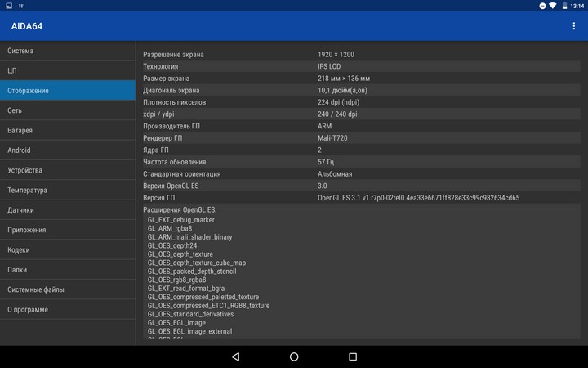This screenshot has height=368, width=588.
Task: Select the Разрешение экрана label
Action: pos(173,55)
